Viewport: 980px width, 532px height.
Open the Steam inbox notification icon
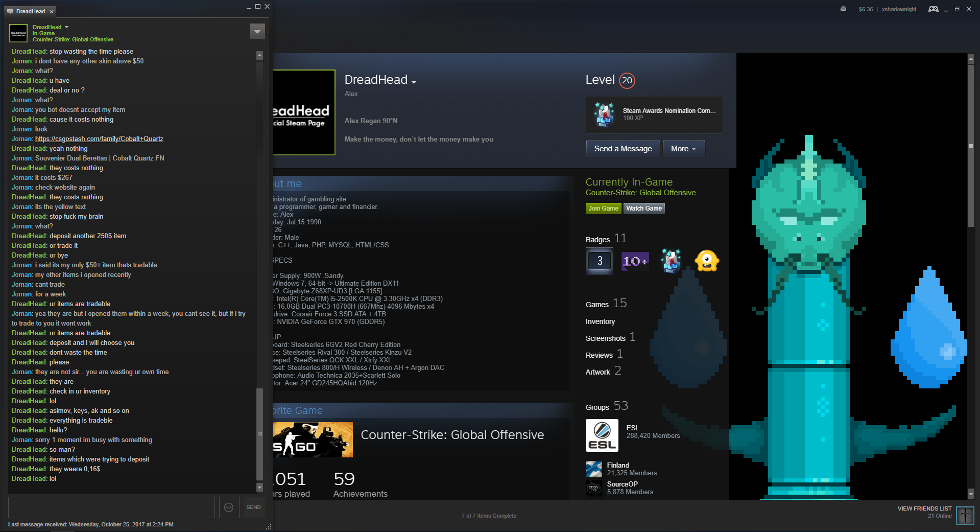tap(843, 9)
